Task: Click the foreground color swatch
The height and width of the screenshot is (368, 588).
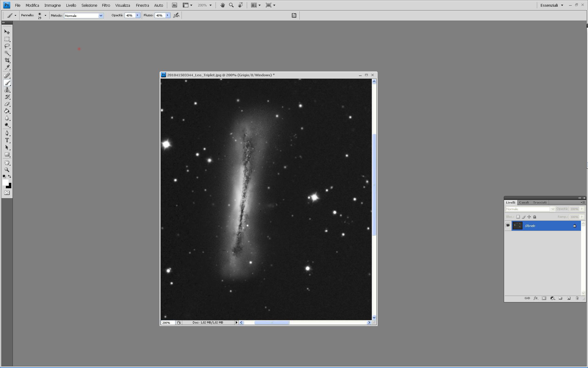Action: (x=5, y=182)
